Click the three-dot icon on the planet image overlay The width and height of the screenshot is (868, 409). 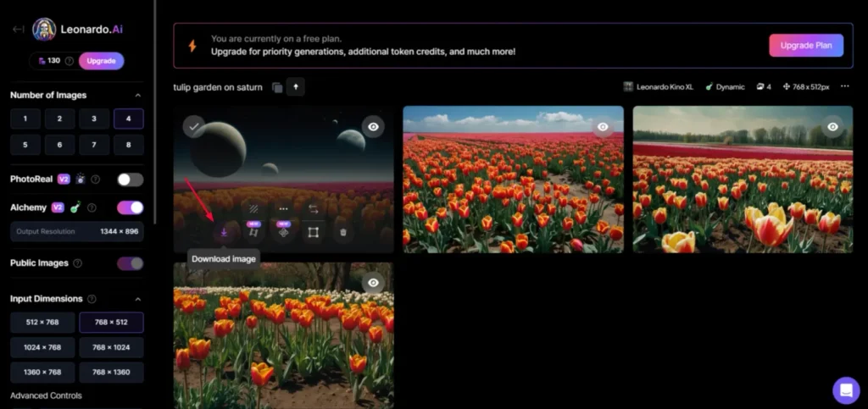click(283, 208)
